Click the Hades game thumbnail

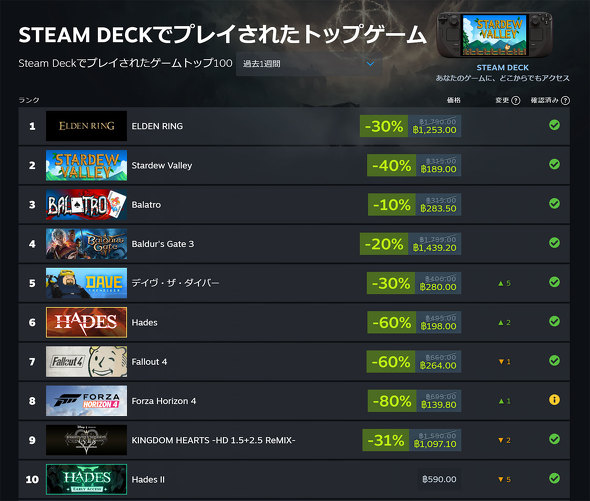tap(87, 322)
